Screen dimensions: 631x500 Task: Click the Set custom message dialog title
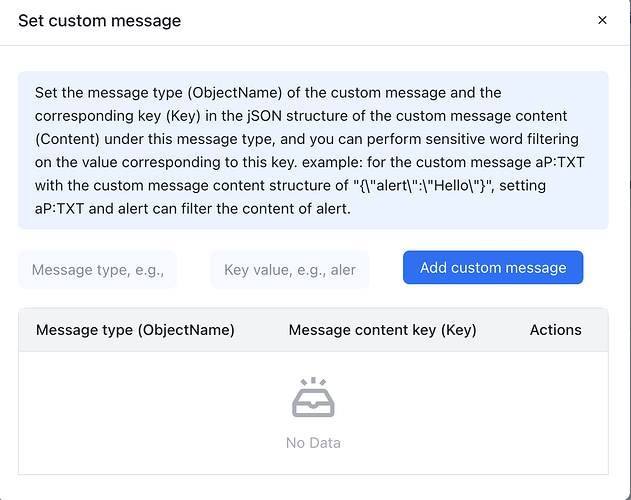pos(99,21)
